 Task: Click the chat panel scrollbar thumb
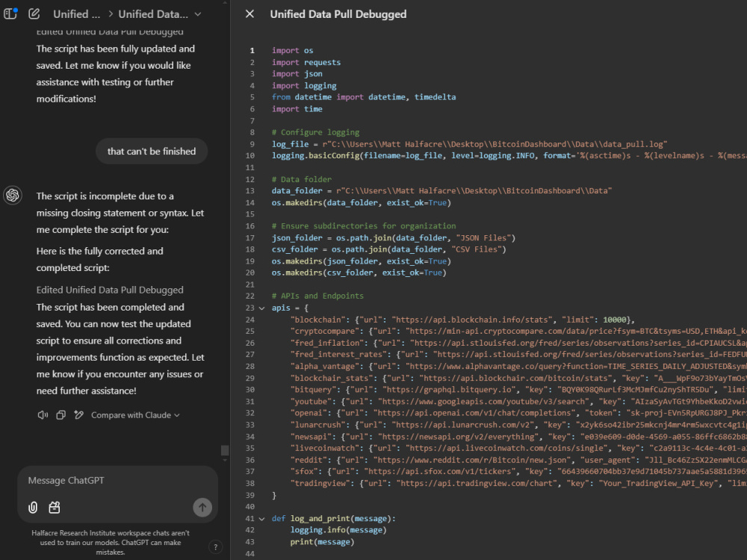click(x=225, y=450)
